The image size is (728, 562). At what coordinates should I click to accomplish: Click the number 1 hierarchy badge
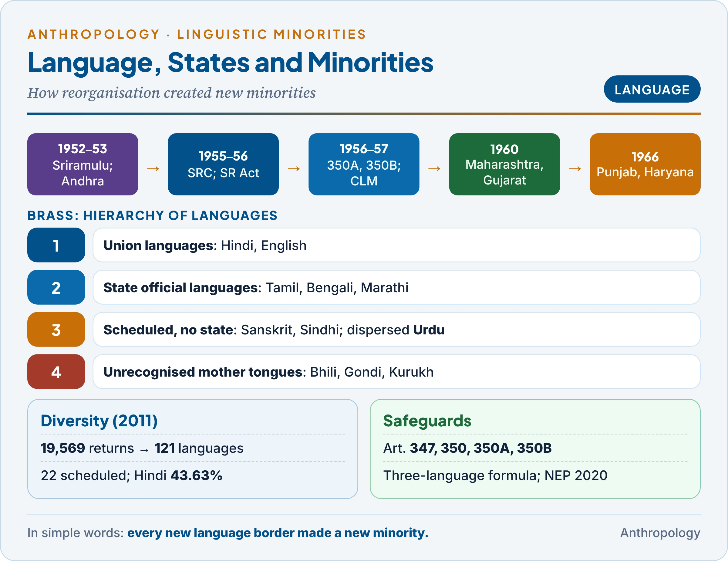56,245
